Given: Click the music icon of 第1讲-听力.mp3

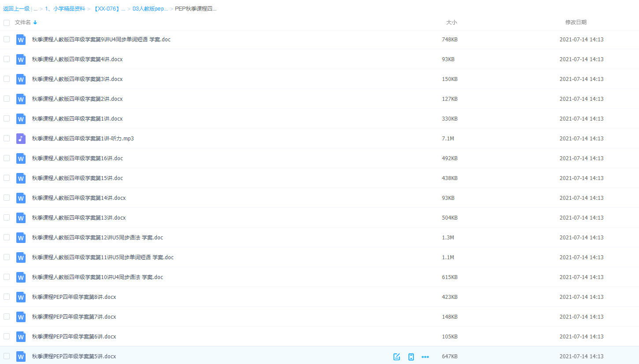Looking at the screenshot, I should (21, 139).
